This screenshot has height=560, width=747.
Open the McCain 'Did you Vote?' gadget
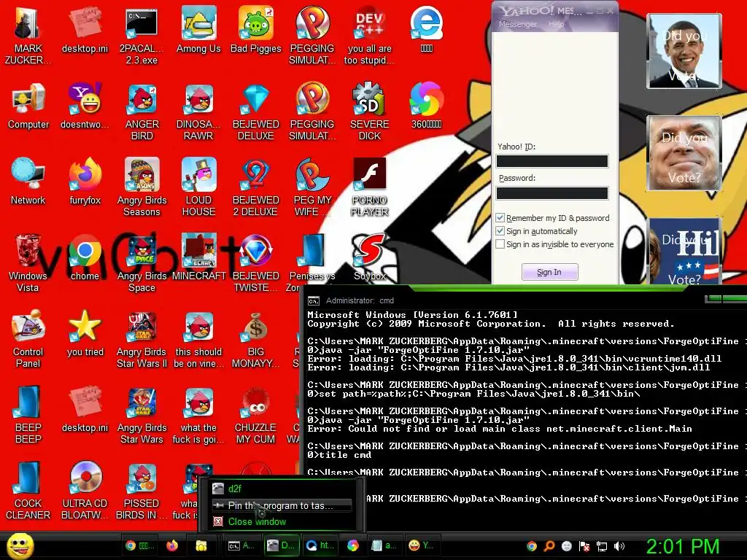pyautogui.click(x=684, y=153)
